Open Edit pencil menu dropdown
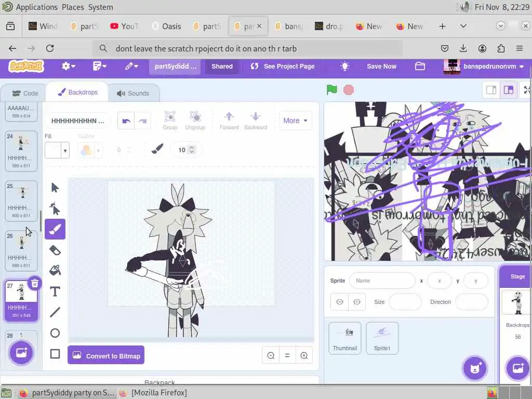Screen dimensions: 532x399 point(131,66)
